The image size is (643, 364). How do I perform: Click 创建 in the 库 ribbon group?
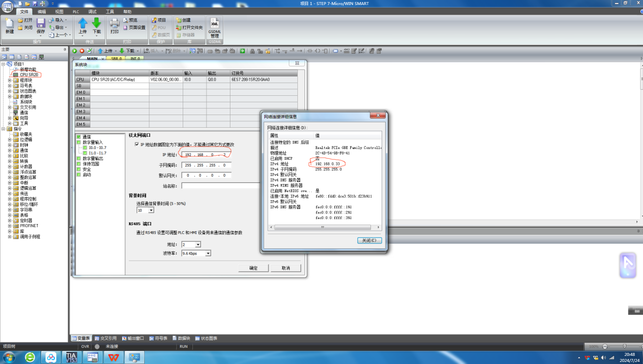coord(183,20)
